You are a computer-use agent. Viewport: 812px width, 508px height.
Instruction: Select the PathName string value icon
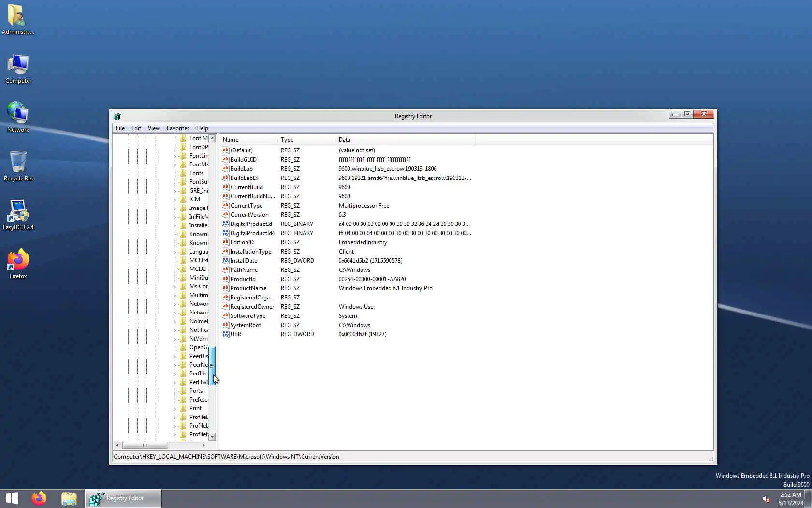pyautogui.click(x=225, y=269)
